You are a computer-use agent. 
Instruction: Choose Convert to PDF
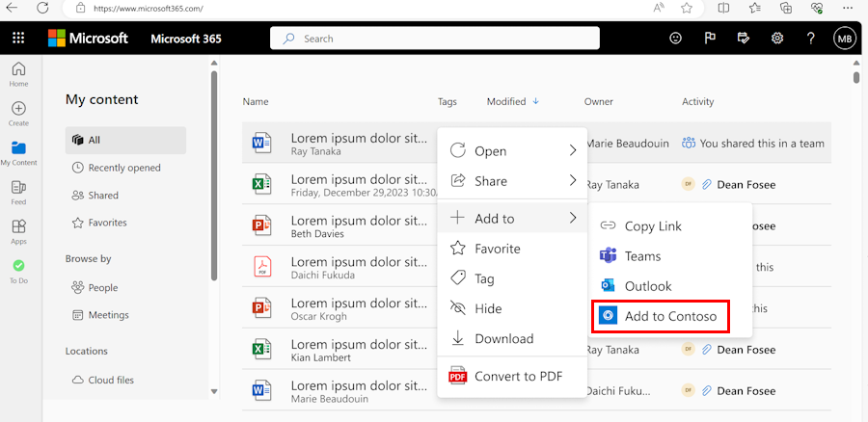pyautogui.click(x=512, y=376)
